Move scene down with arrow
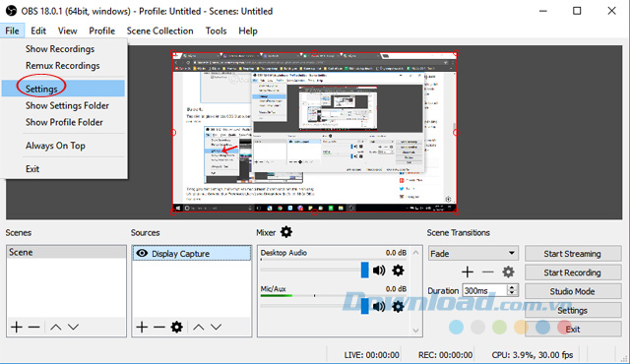Image resolution: width=630 pixels, height=364 pixels. click(73, 327)
